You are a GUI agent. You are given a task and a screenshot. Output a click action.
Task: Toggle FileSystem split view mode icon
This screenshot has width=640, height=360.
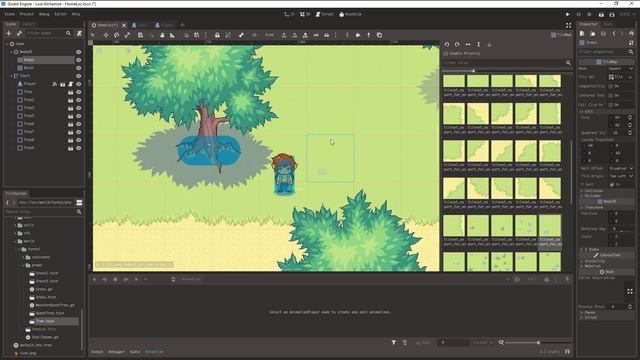[x=79, y=202]
